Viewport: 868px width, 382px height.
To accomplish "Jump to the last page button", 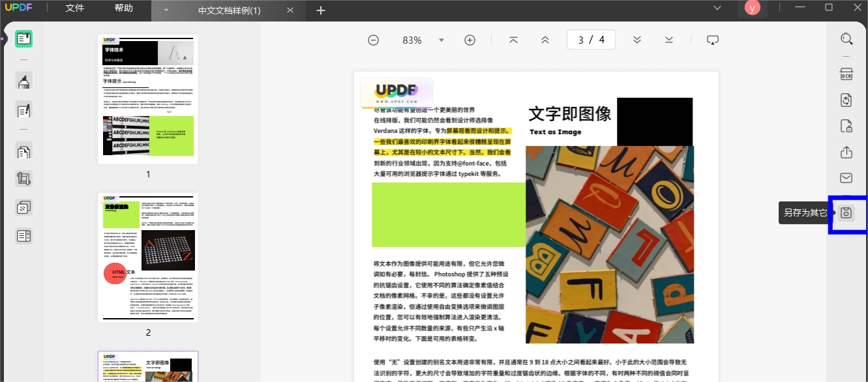I will [x=669, y=40].
